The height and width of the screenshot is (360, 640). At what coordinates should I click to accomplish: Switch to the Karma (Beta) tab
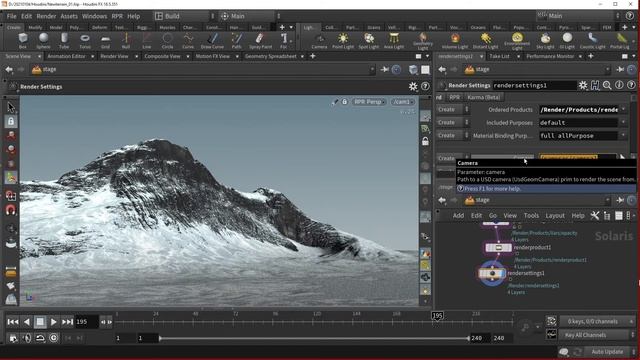point(484,97)
